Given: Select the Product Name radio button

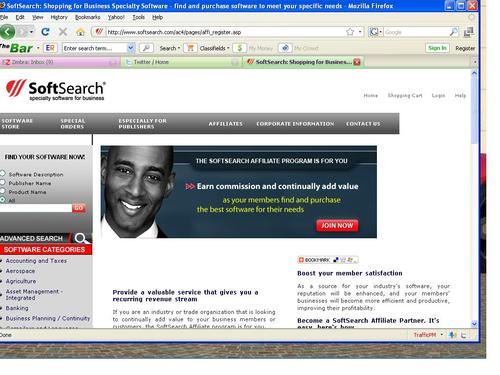Looking at the screenshot, I should 2,191.
